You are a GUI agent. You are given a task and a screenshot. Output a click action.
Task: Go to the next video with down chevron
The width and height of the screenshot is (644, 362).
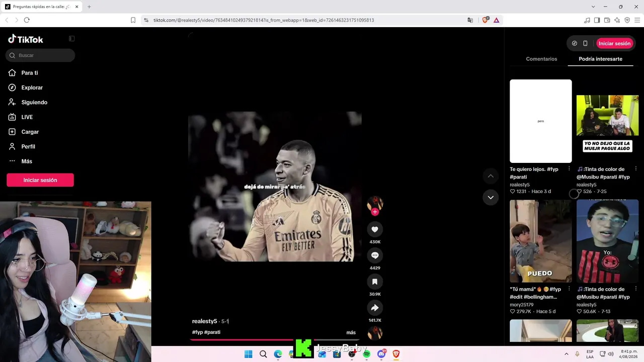[491, 198]
